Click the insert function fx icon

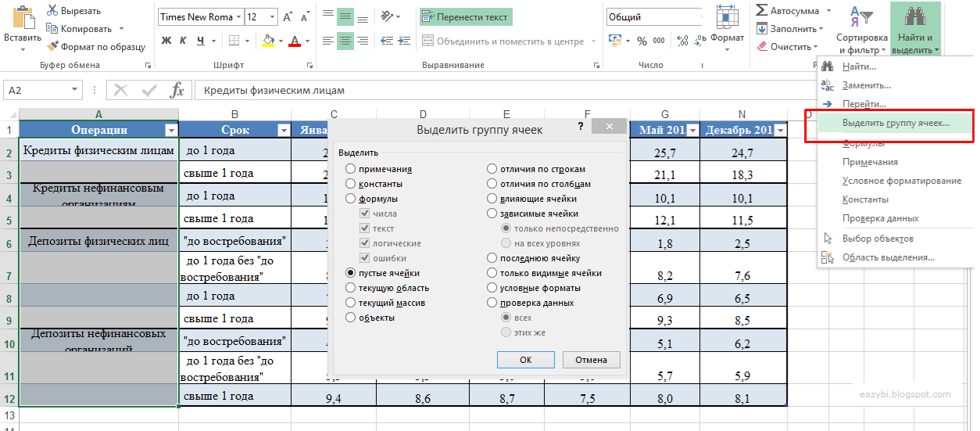pos(178,90)
